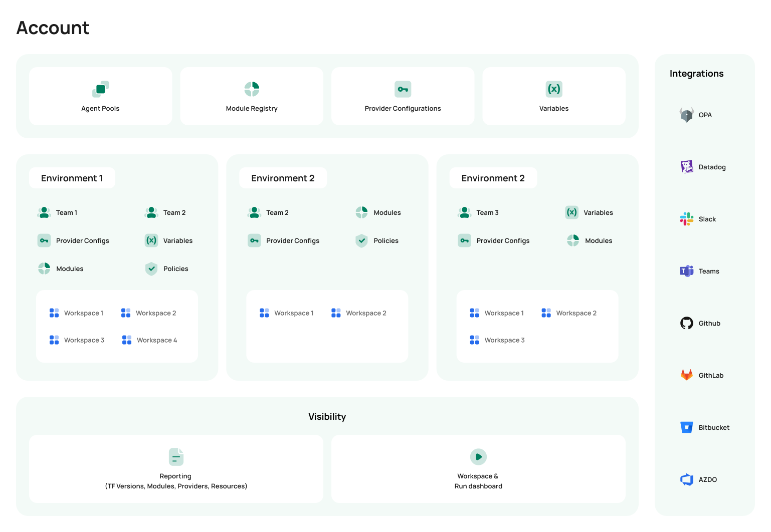Click Modules label beside Environment 2 Team 2

pos(387,212)
